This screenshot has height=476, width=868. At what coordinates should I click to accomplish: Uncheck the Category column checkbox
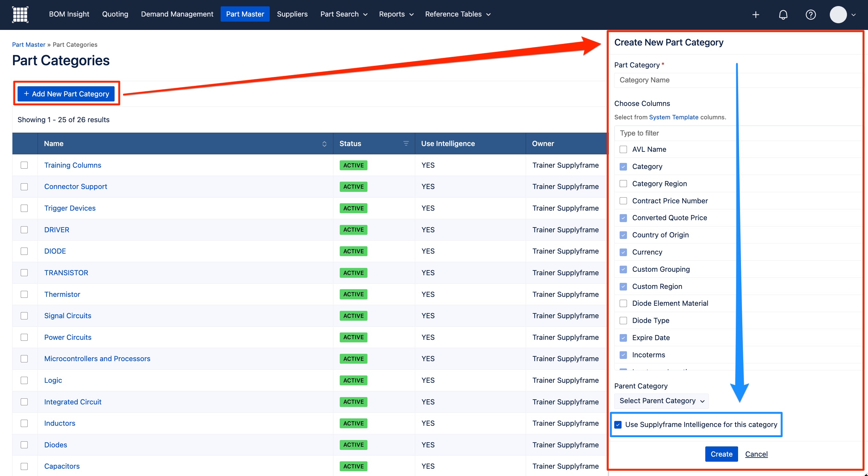[x=623, y=167]
